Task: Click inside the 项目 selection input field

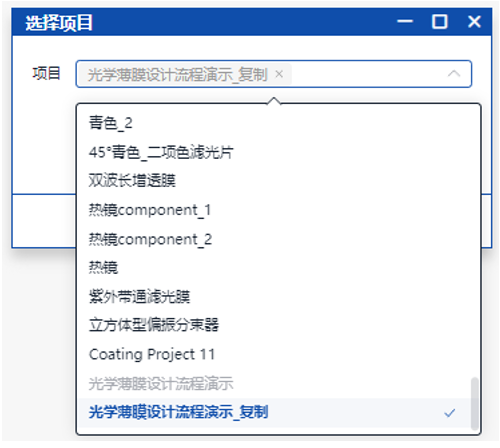Action: tap(274, 74)
